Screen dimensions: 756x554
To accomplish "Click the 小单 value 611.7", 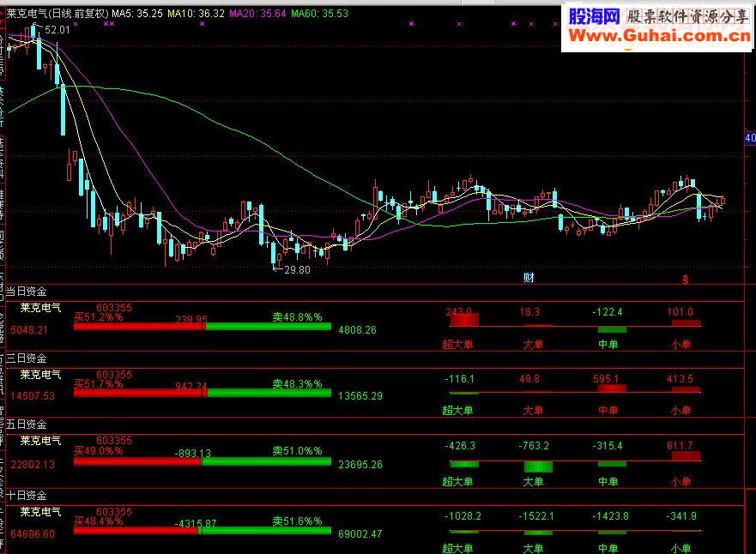I will point(680,446).
